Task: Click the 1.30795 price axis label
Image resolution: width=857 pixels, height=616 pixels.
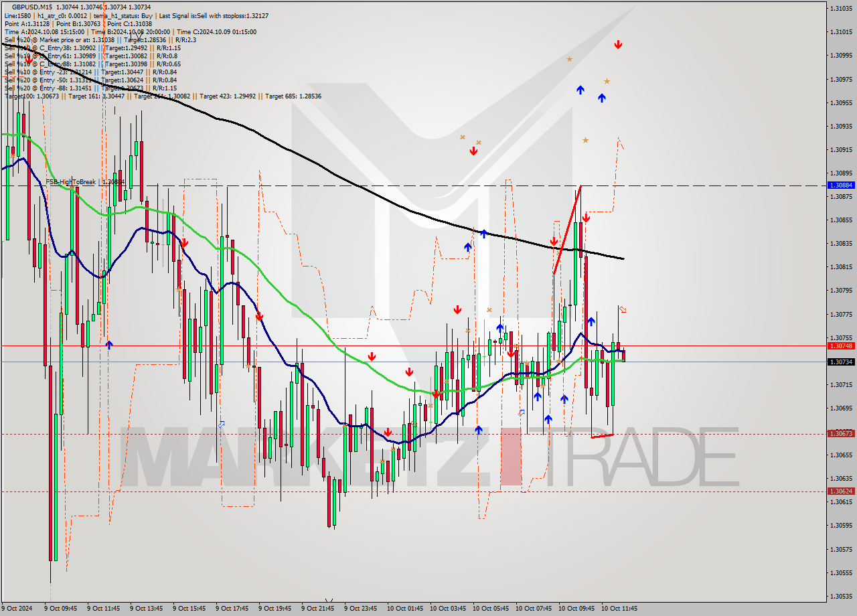Action: [841, 290]
